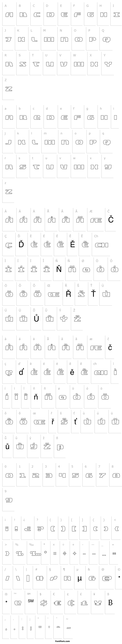Pick the section sign § glyph
122x644 pixels.
(x=54, y=578)
